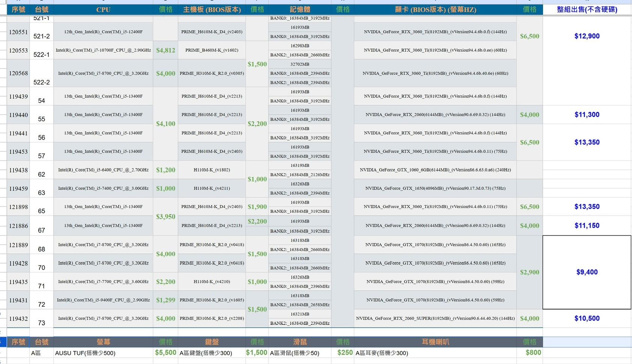Select the A區滑鼠(搭機少50) cell

click(x=300, y=353)
